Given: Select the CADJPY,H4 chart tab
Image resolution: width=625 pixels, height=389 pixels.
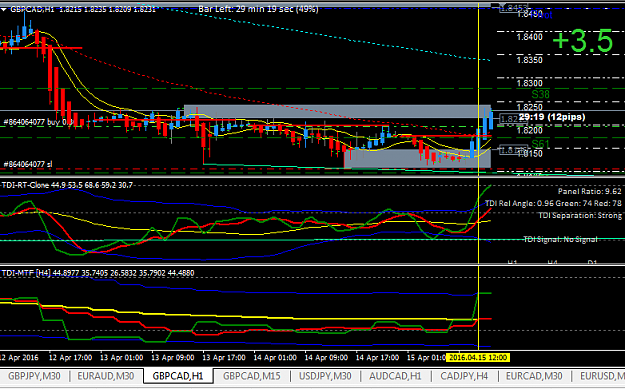Looking at the screenshot, I should click(x=464, y=376).
